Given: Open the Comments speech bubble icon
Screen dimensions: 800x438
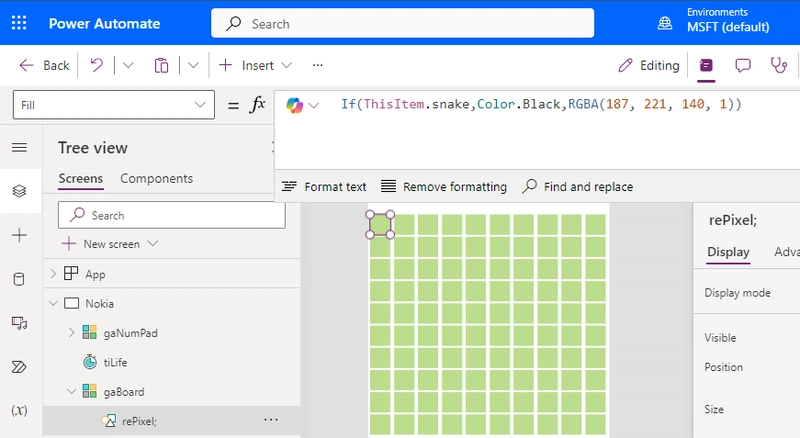Looking at the screenshot, I should point(742,65).
